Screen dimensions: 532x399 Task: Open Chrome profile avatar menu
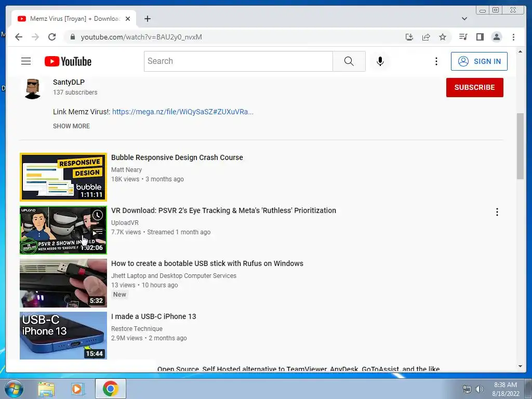496,37
